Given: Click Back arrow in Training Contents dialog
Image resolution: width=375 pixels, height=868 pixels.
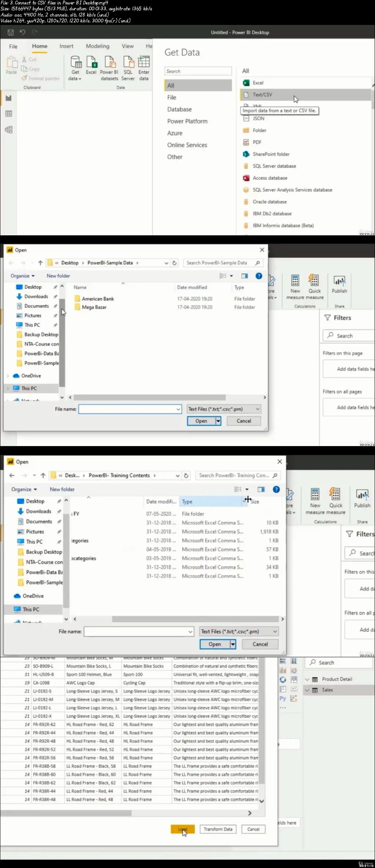Looking at the screenshot, I should 12,475.
